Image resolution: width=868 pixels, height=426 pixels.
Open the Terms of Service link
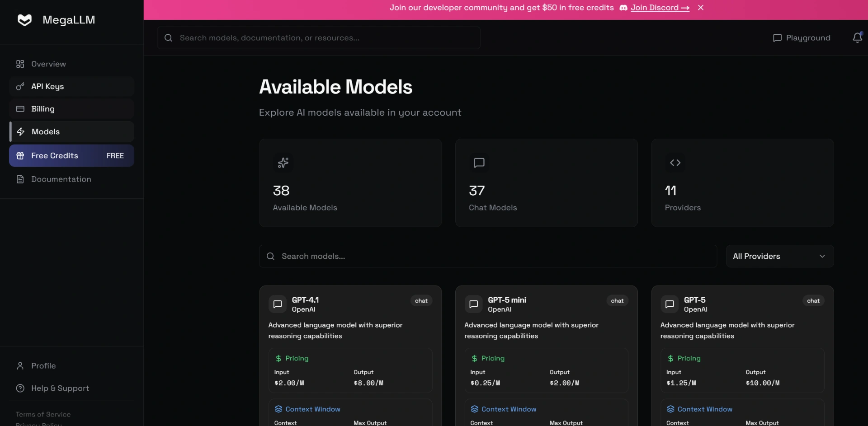tap(43, 414)
